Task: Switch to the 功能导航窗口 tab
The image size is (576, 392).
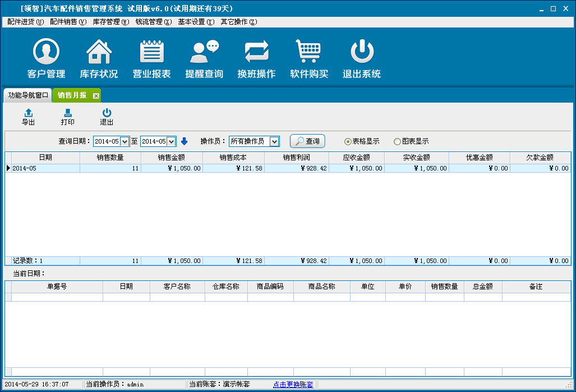Action: 28,95
